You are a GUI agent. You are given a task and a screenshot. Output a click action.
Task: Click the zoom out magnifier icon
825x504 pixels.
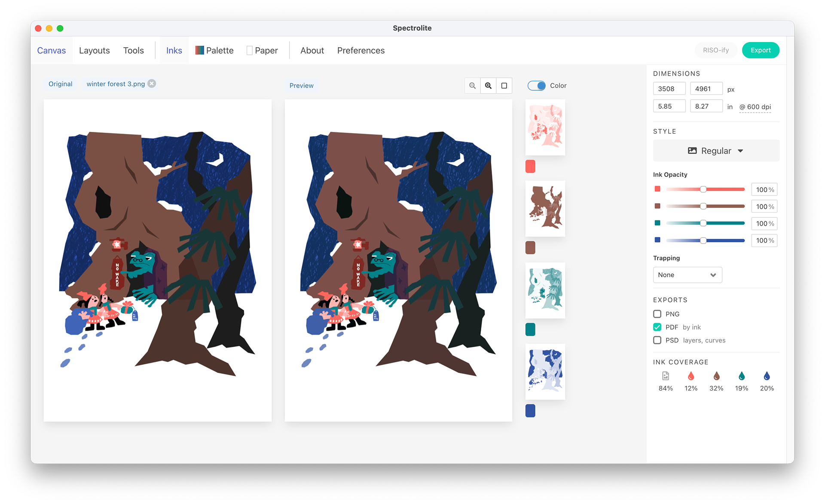click(472, 86)
